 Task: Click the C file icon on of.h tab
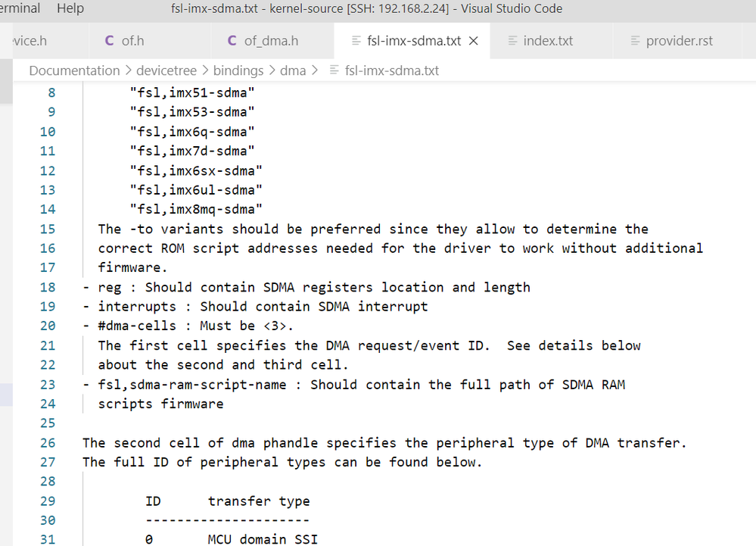pyautogui.click(x=109, y=41)
